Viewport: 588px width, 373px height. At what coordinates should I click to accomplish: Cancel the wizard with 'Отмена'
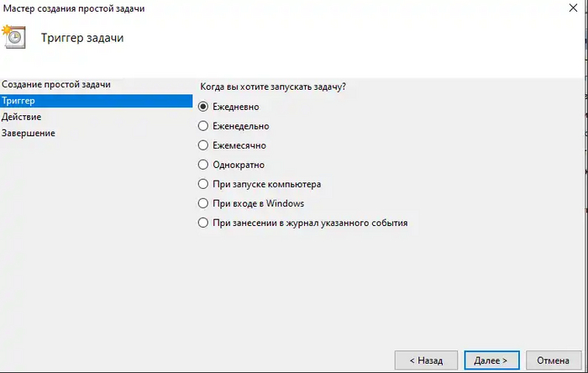point(554,360)
